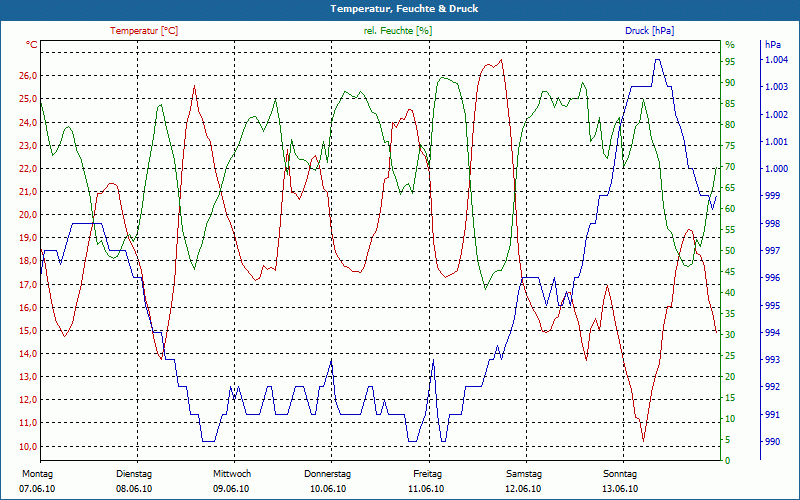
Task: Click the '993' pressure axis value
Action: coord(771,360)
